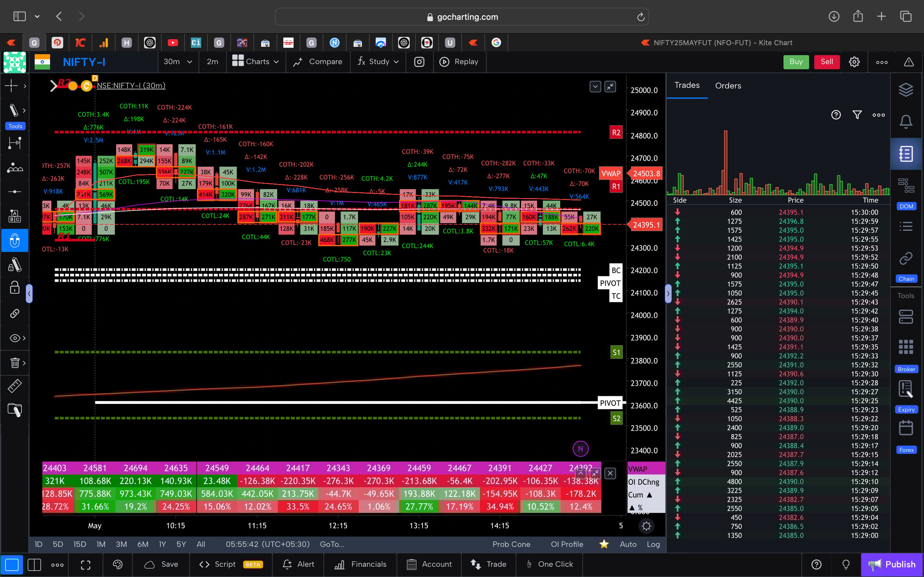Take a chart snapshot with the camera icon
Image resolution: width=924 pixels, height=577 pixels.
[419, 61]
